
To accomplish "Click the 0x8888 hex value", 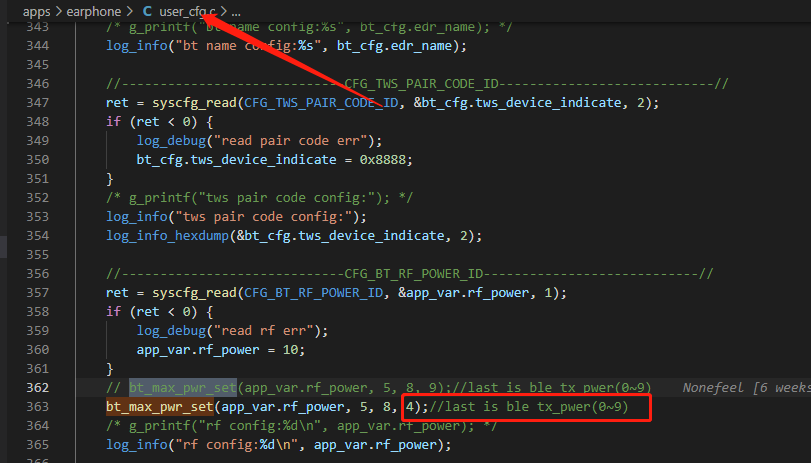I will tap(383, 159).
